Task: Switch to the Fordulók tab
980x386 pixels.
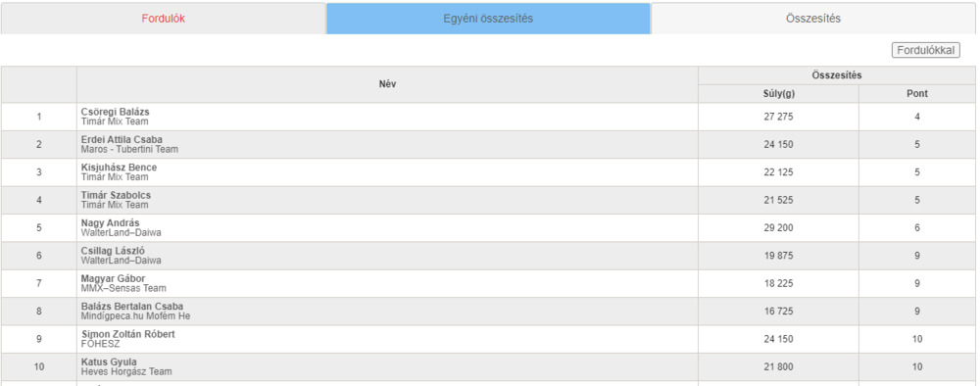Action: click(163, 19)
